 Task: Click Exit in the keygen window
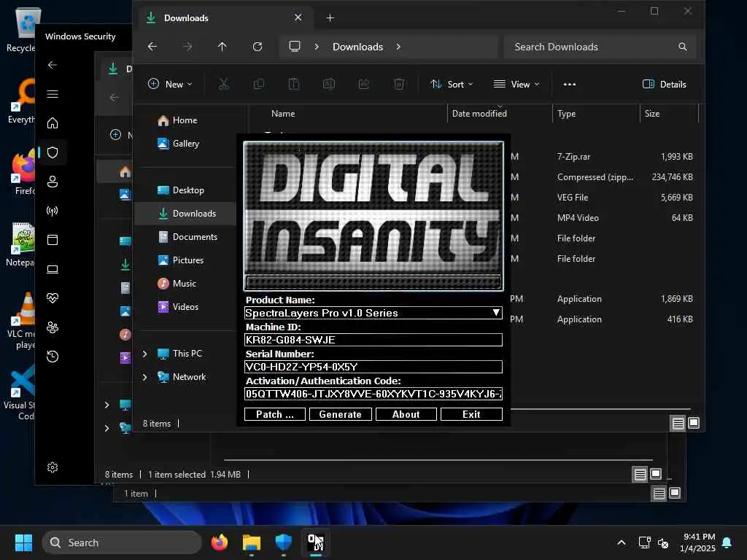[471, 414]
